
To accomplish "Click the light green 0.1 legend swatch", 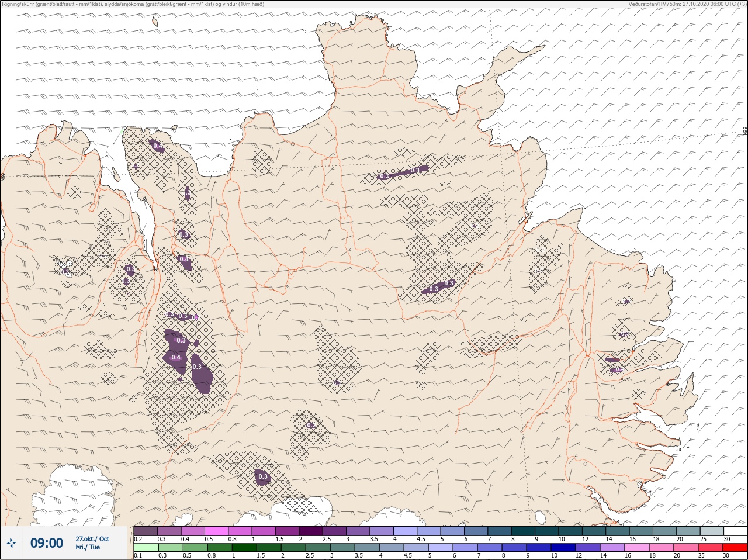I will pyautogui.click(x=146, y=548).
